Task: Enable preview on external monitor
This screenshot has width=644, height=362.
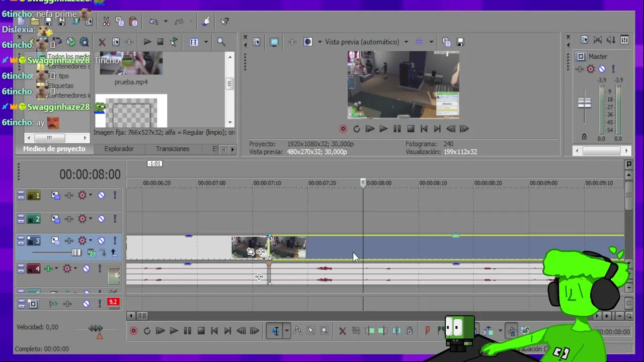Action: [274, 42]
